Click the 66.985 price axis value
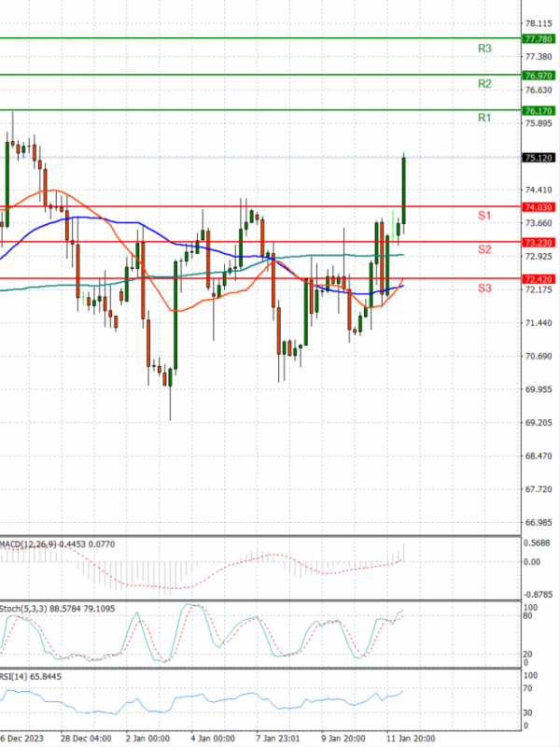This screenshot has width=560, height=747. 539,523
